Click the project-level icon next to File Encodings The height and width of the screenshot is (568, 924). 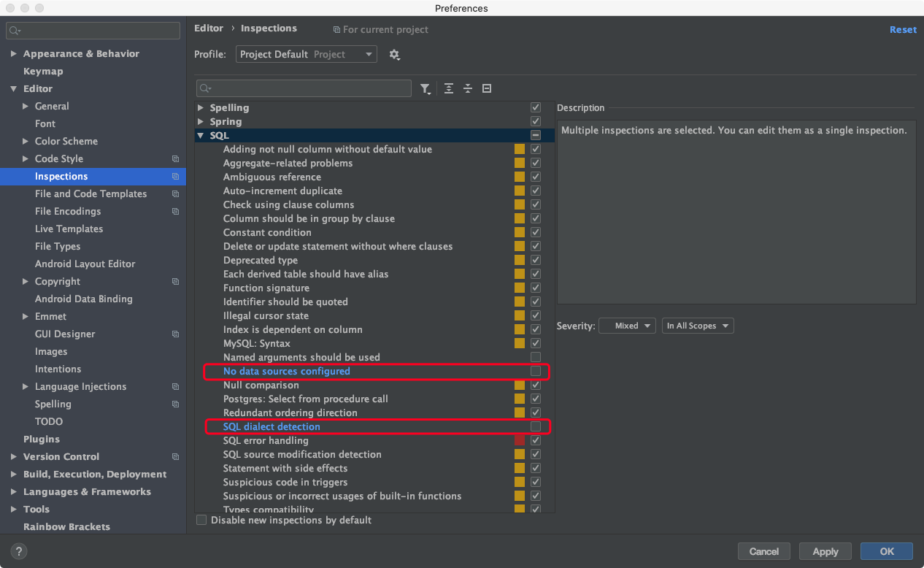click(x=175, y=212)
